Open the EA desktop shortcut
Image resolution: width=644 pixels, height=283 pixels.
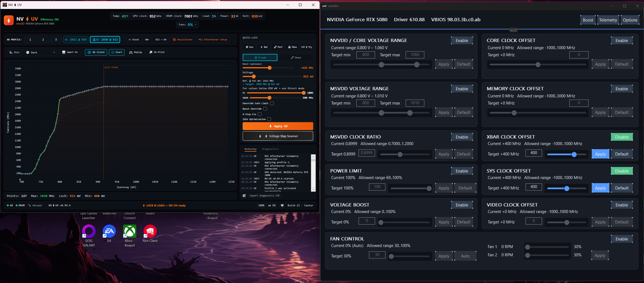point(109,233)
